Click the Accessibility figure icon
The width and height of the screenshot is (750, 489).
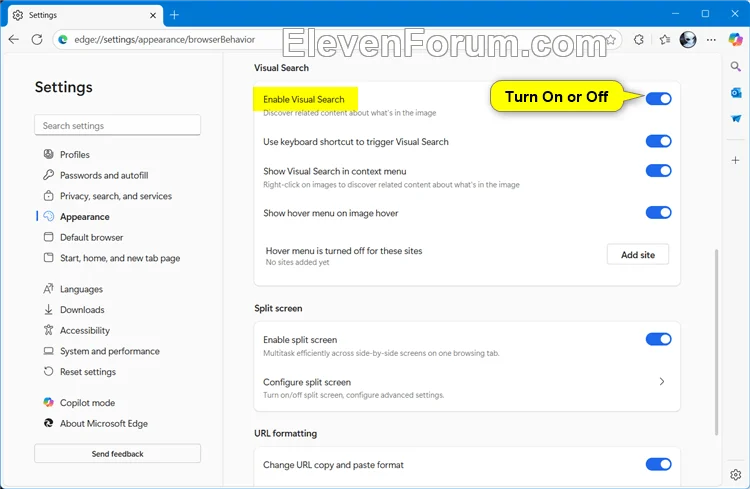pos(48,330)
